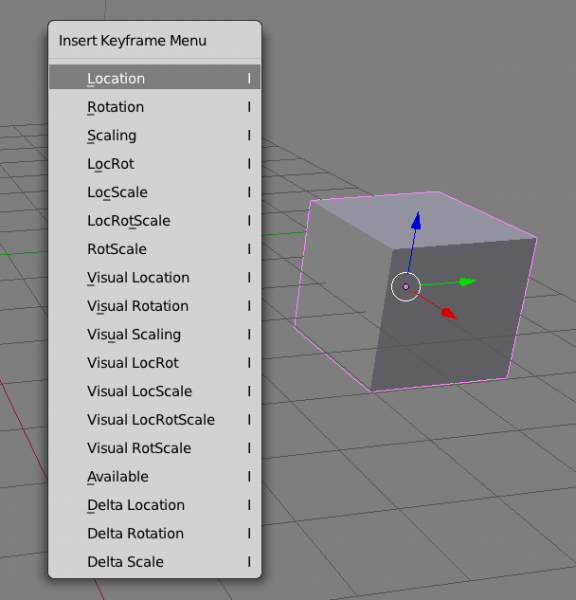Choose the Visual LocRotScale entry
This screenshot has width=576, height=600.
(x=155, y=420)
